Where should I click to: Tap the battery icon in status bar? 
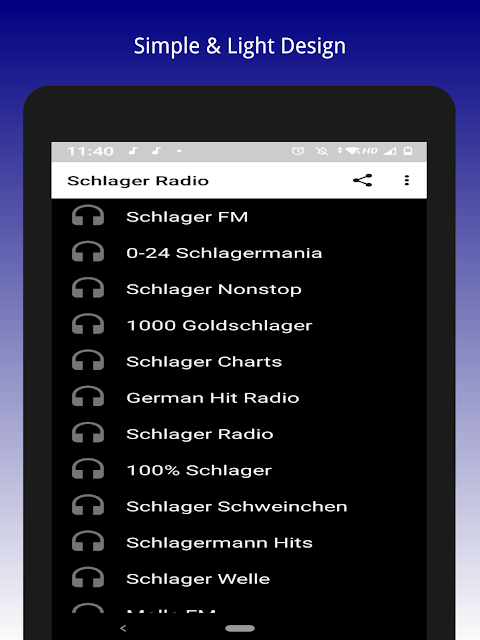point(408,151)
